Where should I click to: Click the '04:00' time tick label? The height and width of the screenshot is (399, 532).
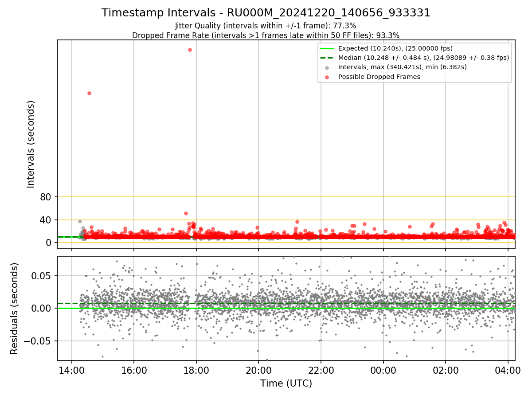click(x=508, y=370)
